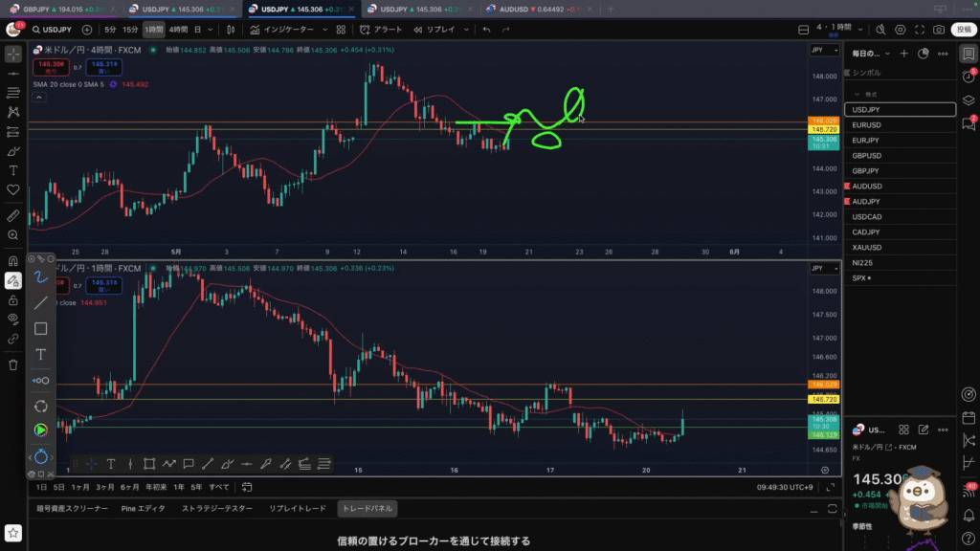Open リプレイトレード tab
Viewport: 980px width, 551px height.
pyautogui.click(x=298, y=509)
